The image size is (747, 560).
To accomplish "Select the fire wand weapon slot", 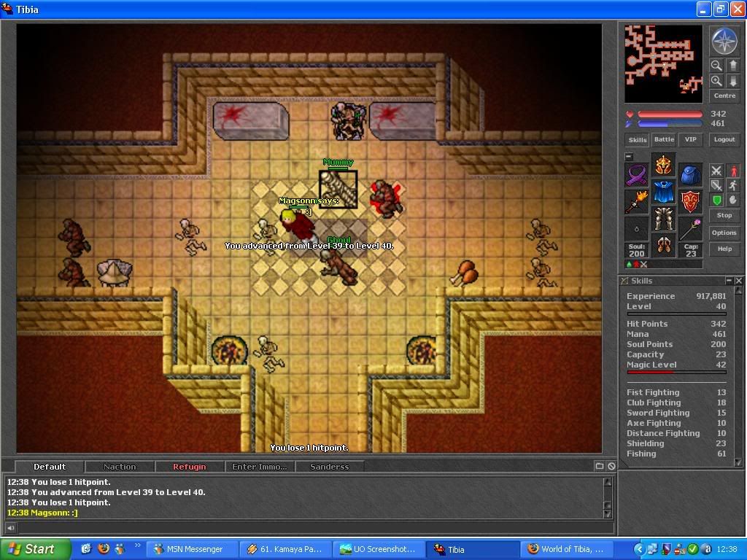I will coord(636,202).
